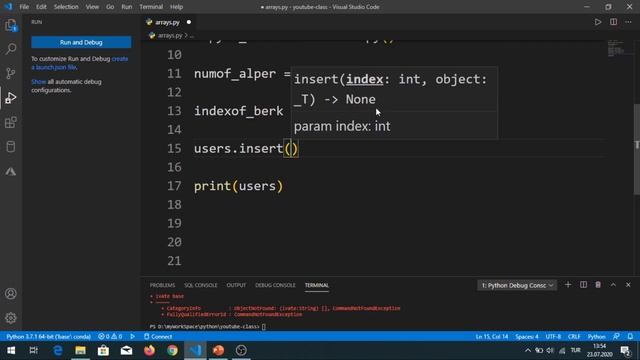Screen dimensions: 640x360
Task: Click the Ln 15, Col 14 cursor position indicator
Action: pos(492,337)
